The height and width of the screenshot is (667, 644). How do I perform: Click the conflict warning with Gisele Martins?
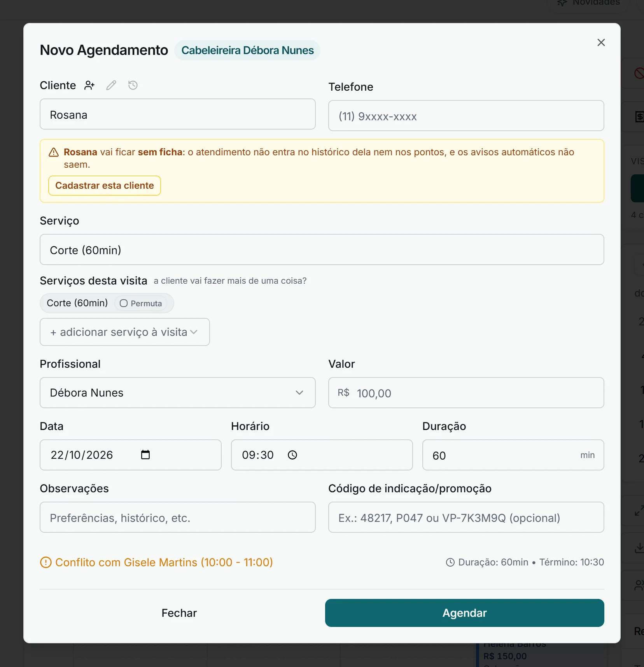157,562
